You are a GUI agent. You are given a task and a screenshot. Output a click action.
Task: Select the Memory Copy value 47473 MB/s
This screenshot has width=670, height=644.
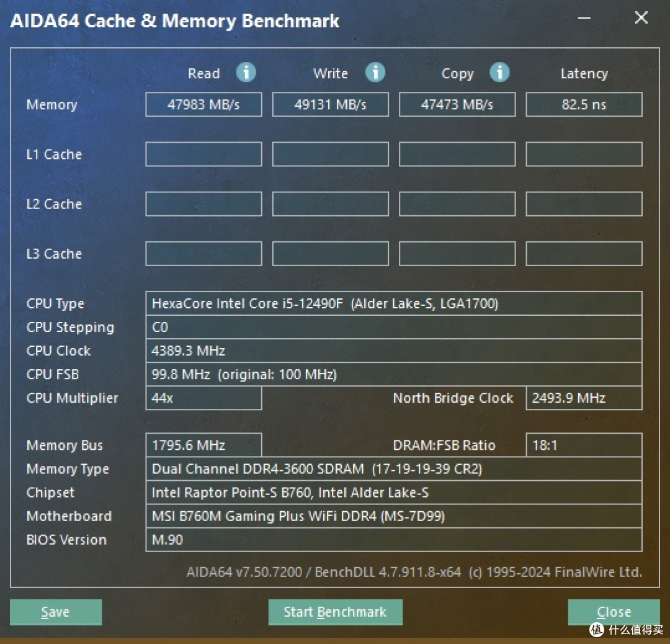coord(457,104)
